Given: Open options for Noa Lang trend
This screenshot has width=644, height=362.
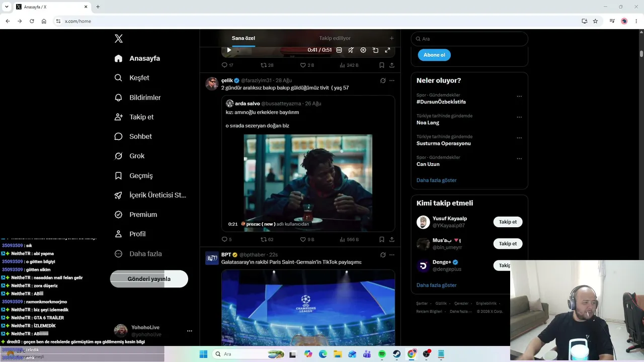Looking at the screenshot, I should (519, 117).
